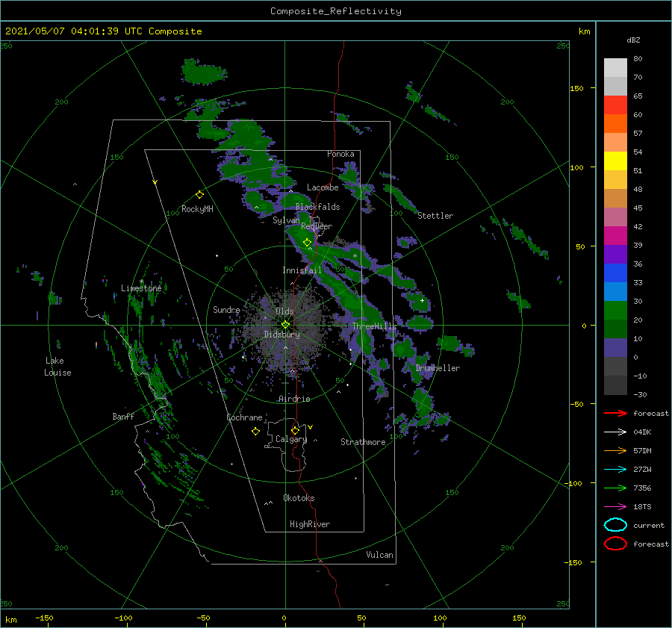
Task: Click the Vulcan label on map
Action: point(379,555)
